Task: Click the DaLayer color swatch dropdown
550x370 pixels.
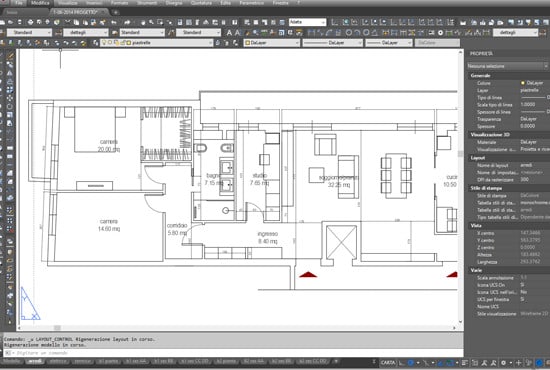Action: (272, 43)
